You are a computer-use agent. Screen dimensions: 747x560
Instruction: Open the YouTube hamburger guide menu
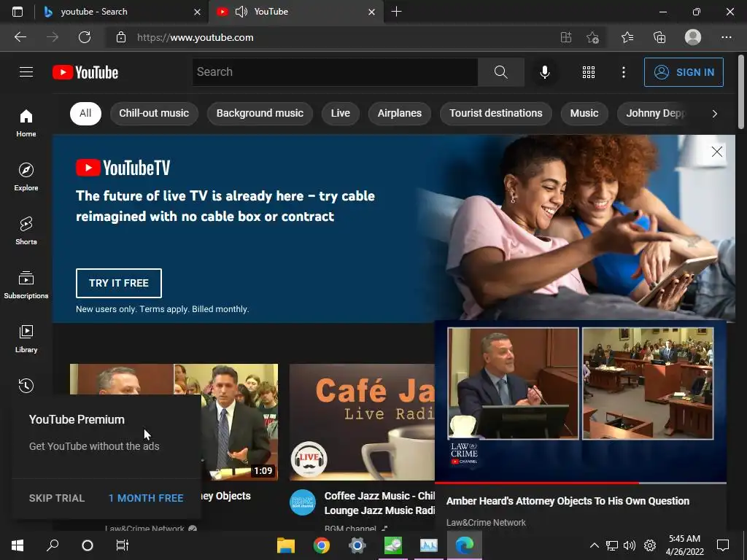tap(26, 72)
